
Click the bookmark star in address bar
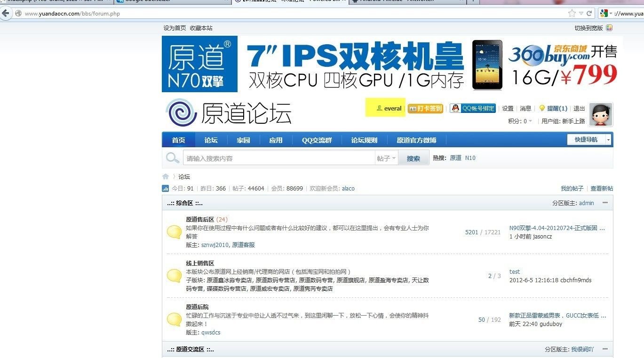572,13
